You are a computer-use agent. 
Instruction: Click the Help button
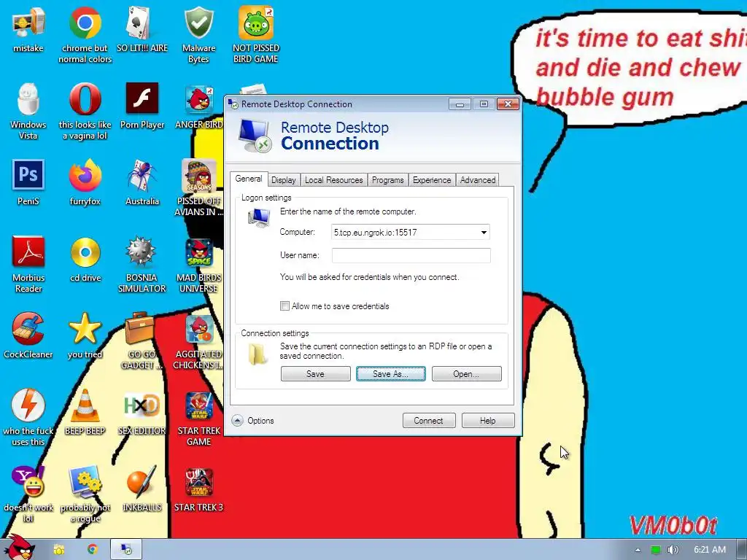(x=488, y=421)
